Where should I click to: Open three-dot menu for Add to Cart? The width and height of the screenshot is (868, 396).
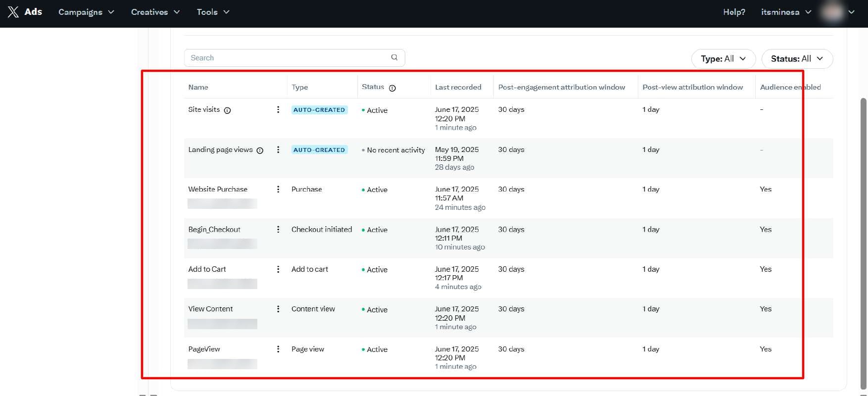278,269
